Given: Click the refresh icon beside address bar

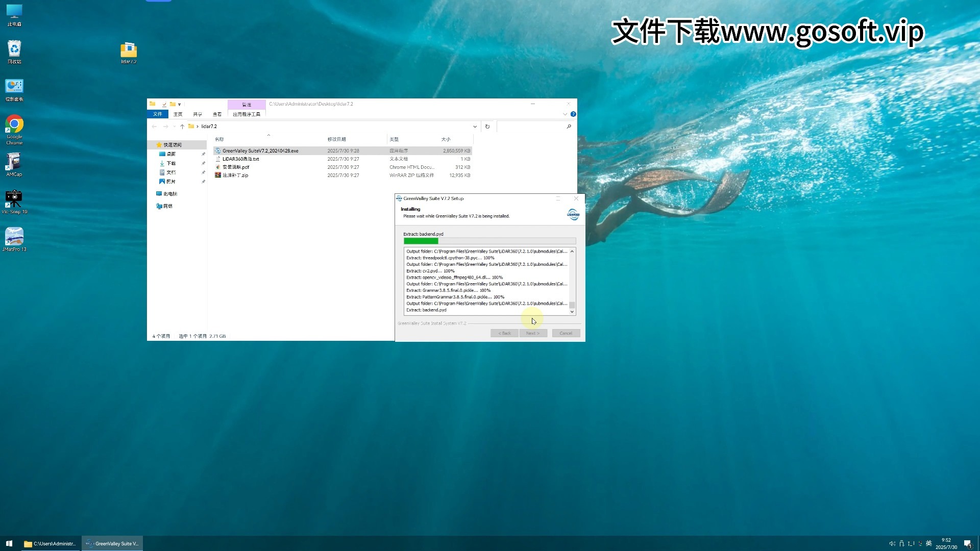Looking at the screenshot, I should coord(487,127).
